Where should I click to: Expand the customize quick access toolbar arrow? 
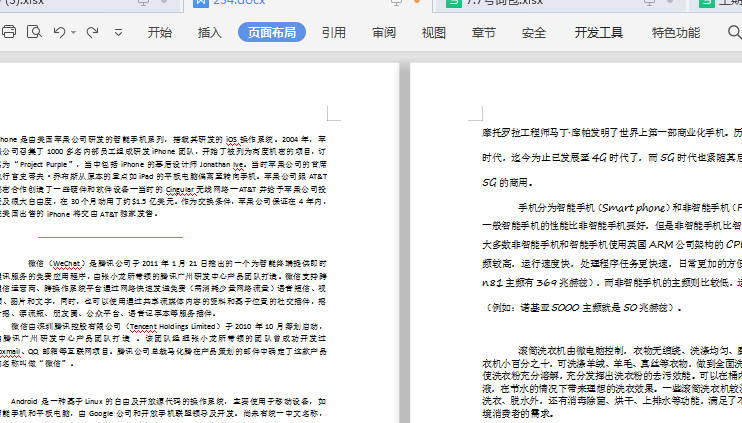[x=119, y=33]
